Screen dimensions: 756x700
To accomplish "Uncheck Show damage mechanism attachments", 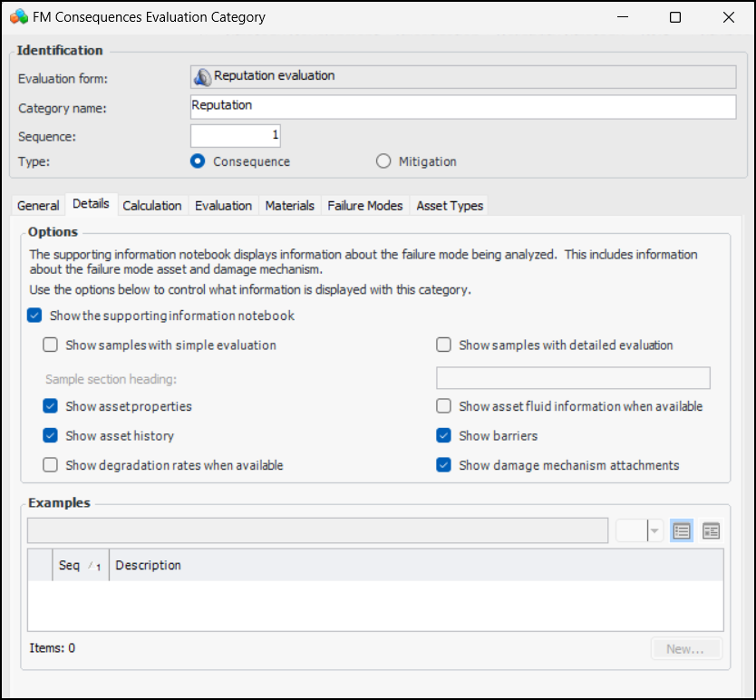I will pyautogui.click(x=443, y=465).
